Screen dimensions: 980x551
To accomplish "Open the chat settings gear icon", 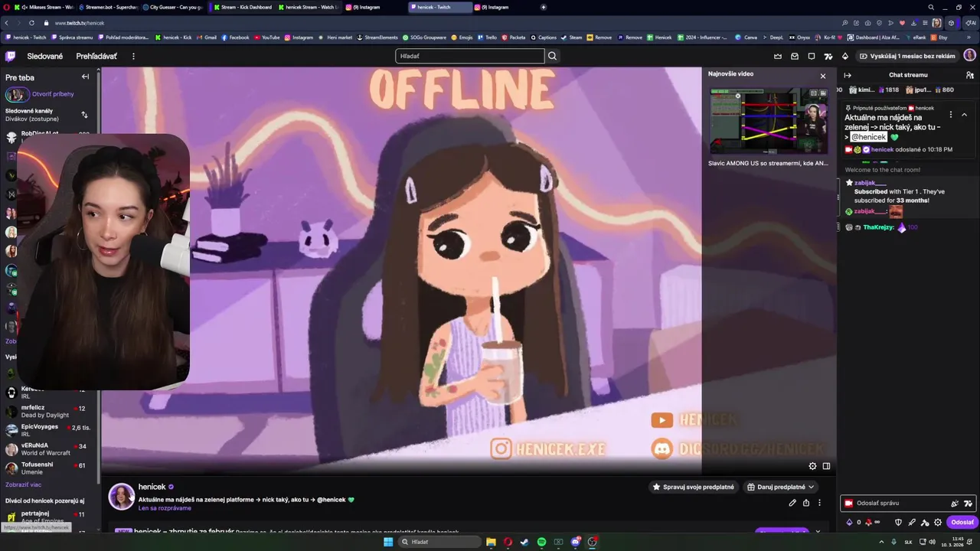I will click(x=938, y=523).
